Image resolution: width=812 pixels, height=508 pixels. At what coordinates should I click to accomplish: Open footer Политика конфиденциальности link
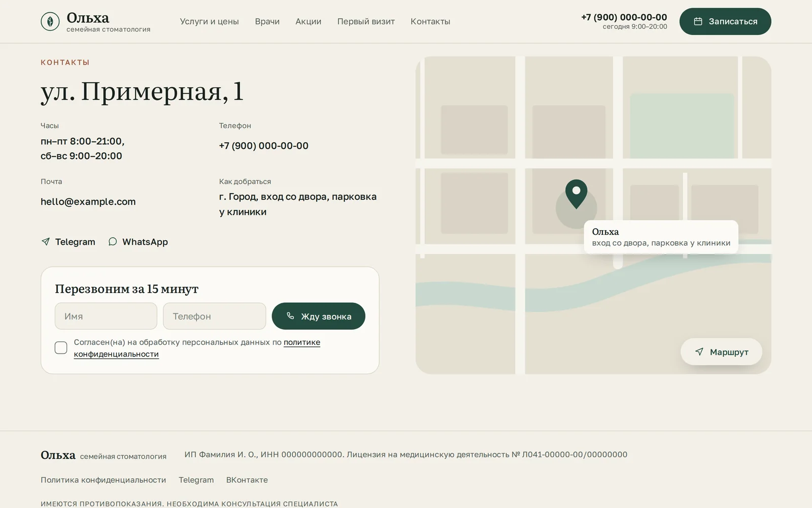tap(104, 480)
